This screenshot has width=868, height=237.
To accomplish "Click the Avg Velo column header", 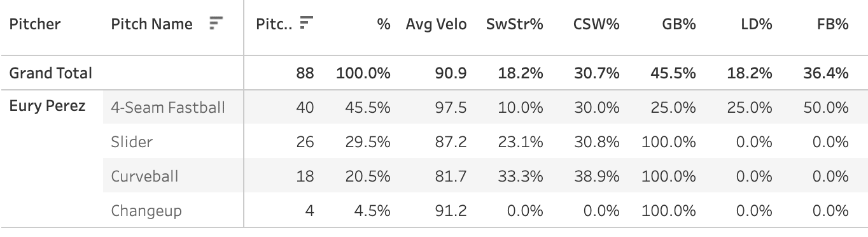I will click(x=436, y=25).
